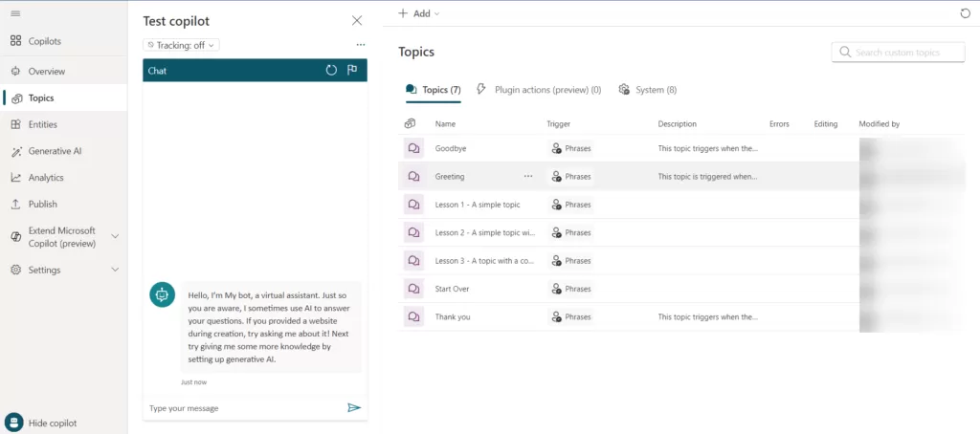The width and height of the screenshot is (980, 434).
Task: Expand the Settings section chevron
Action: point(115,270)
